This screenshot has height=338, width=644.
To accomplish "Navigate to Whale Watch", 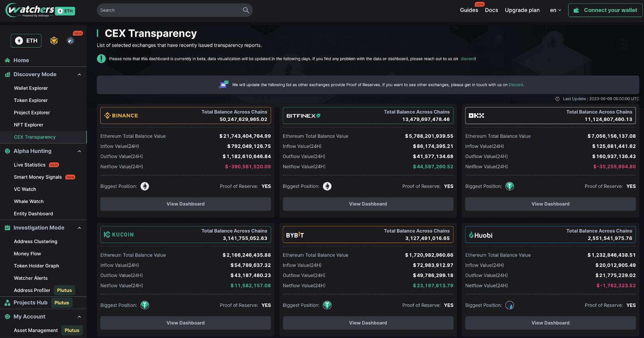I will [29, 201].
